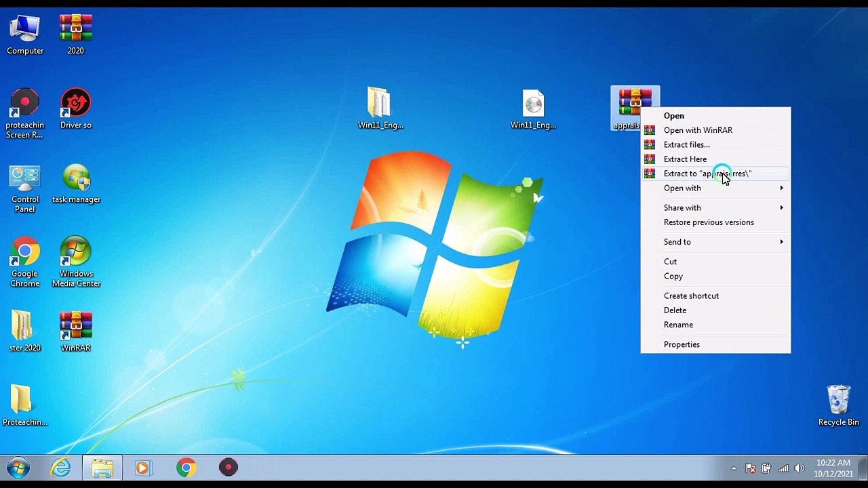The height and width of the screenshot is (488, 868).
Task: Launch Internet Explorer from taskbar
Action: coord(60,468)
